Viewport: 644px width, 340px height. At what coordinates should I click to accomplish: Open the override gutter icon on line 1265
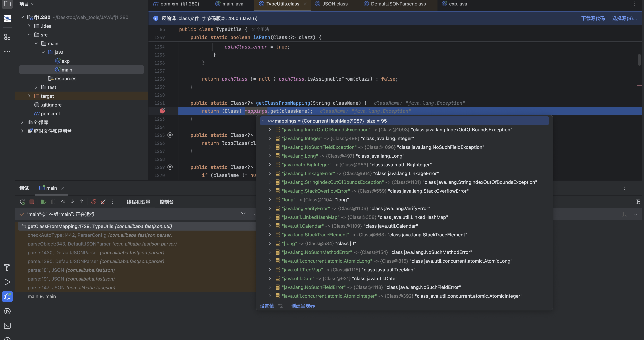pyautogui.click(x=170, y=135)
